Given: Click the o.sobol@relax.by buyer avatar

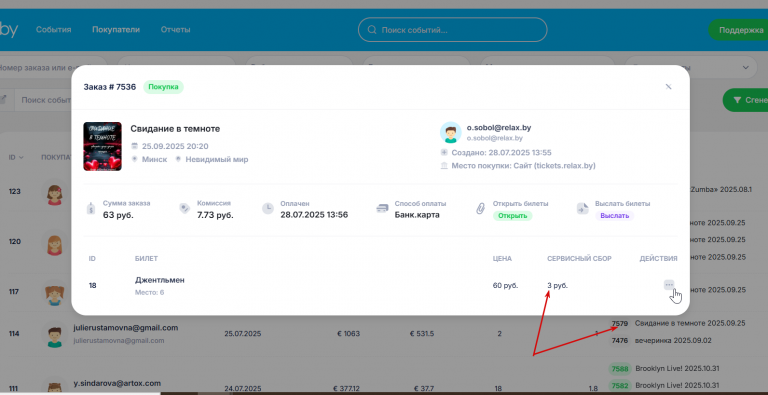Looking at the screenshot, I should (x=450, y=132).
